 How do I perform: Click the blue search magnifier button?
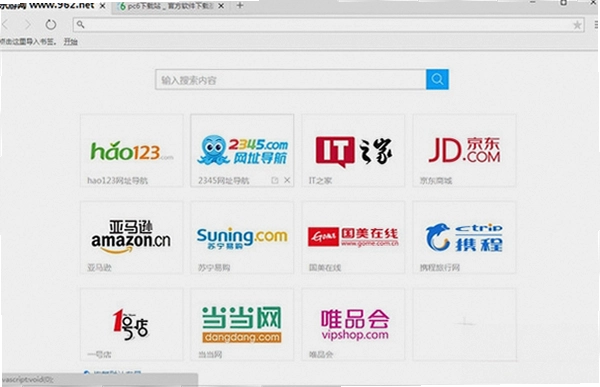pyautogui.click(x=437, y=79)
